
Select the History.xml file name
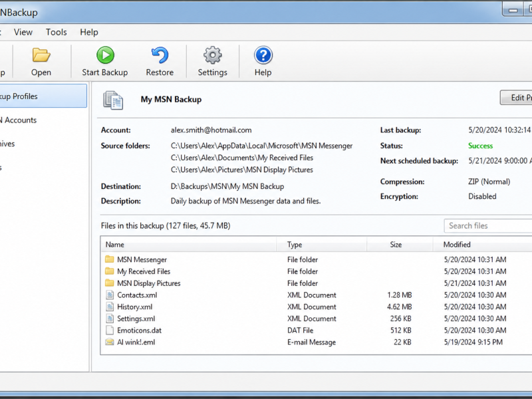coord(135,307)
